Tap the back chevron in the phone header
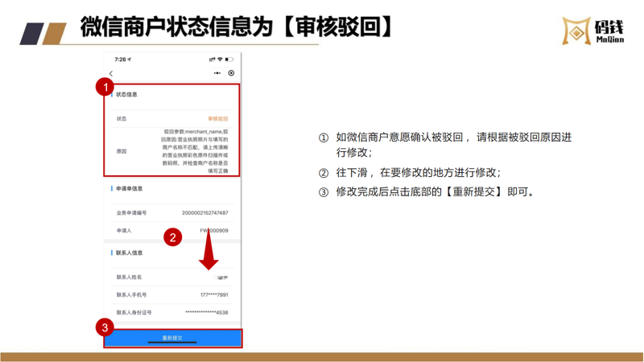This screenshot has width=644, height=362. (x=111, y=73)
